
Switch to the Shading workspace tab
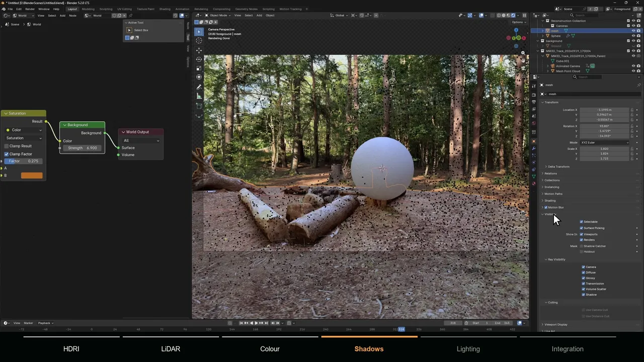(165, 9)
